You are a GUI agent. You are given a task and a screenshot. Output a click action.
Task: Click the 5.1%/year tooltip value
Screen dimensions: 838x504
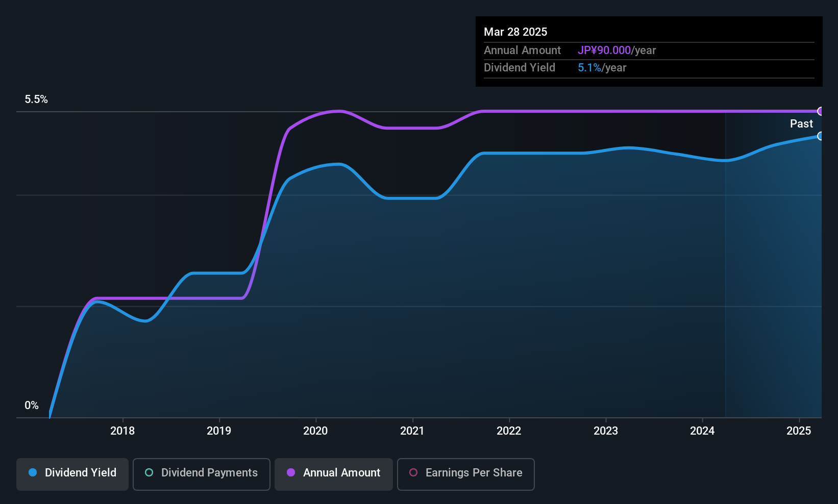pyautogui.click(x=602, y=68)
